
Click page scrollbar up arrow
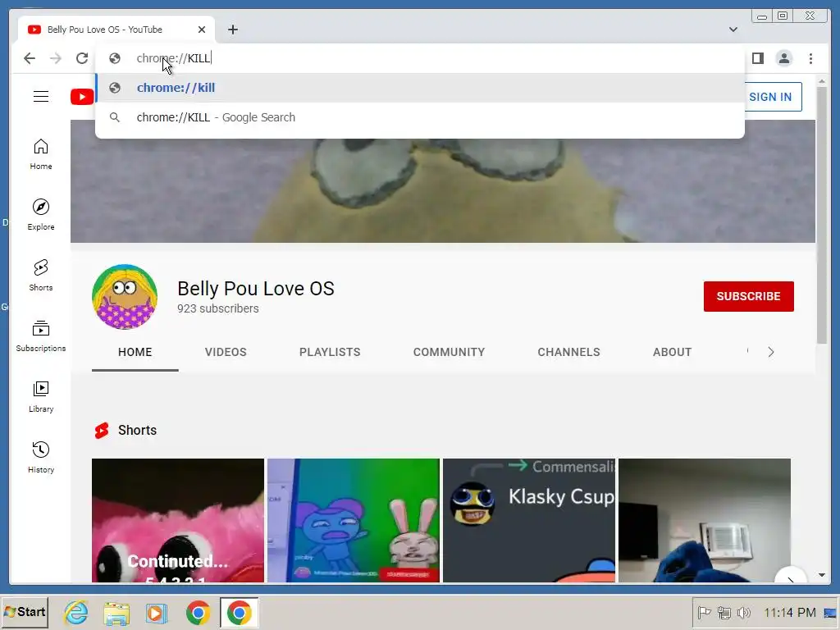[x=822, y=81]
